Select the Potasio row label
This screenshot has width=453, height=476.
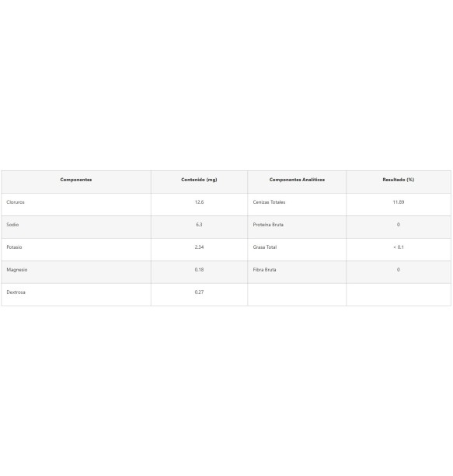coord(14,247)
